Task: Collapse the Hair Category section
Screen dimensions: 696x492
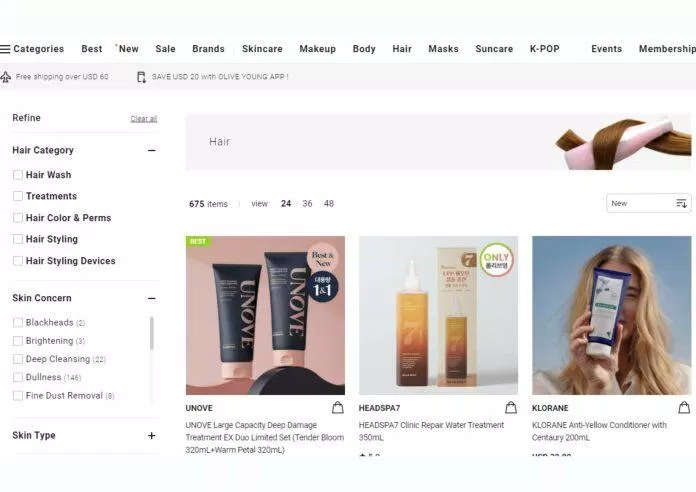Action: coord(151,150)
